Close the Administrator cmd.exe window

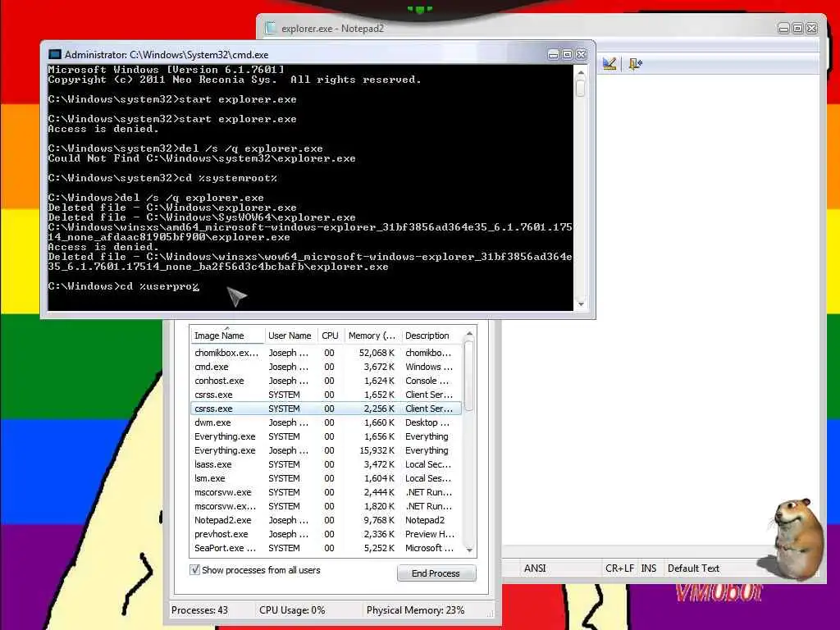(582, 55)
